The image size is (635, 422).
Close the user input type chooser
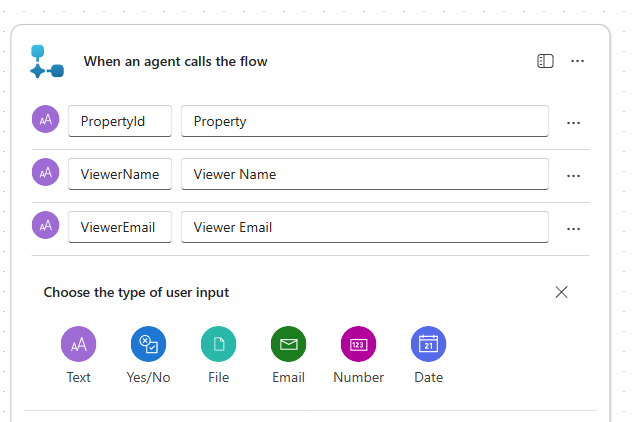point(561,292)
